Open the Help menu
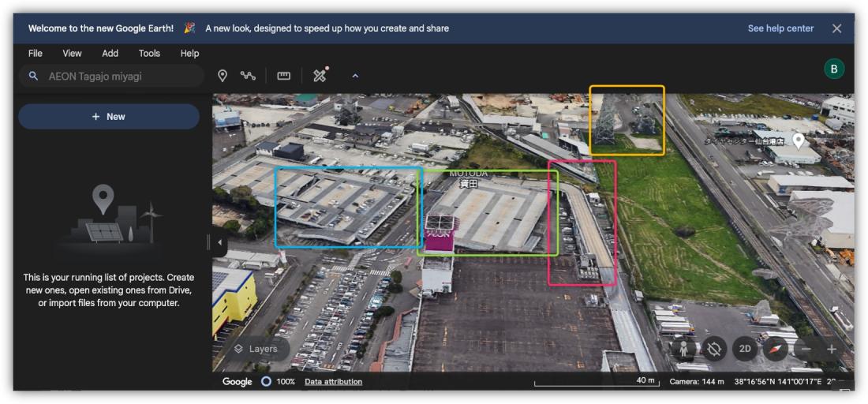The image size is (868, 404). coord(189,54)
